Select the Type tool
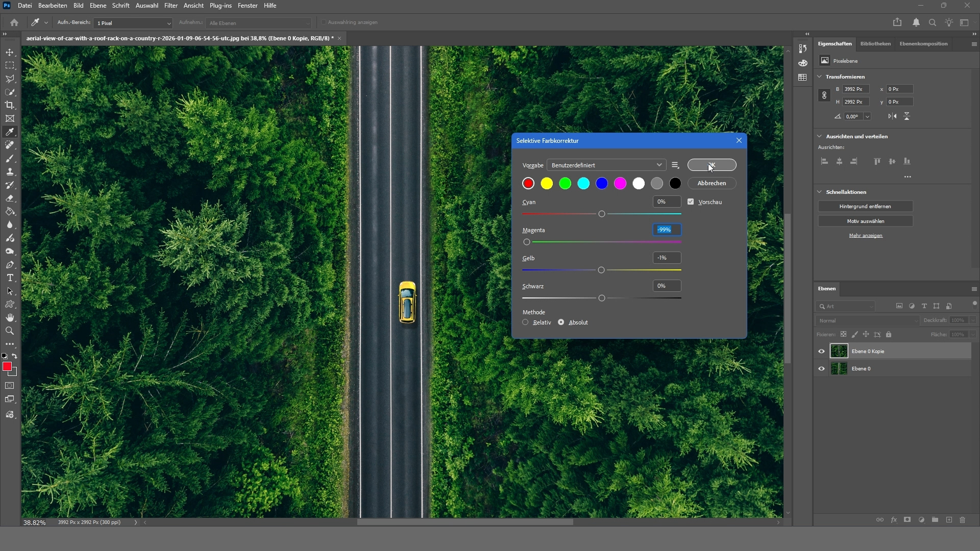This screenshot has height=551, width=980. pos(10,278)
